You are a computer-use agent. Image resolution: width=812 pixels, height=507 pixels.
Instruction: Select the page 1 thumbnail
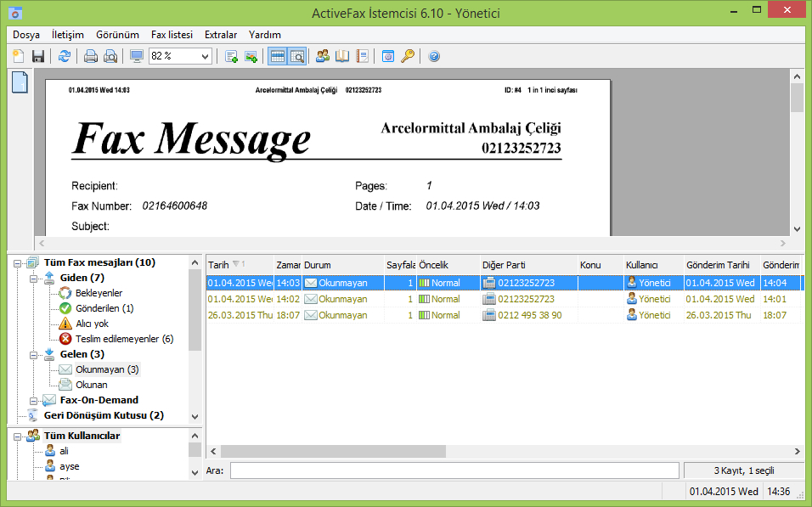click(x=20, y=82)
